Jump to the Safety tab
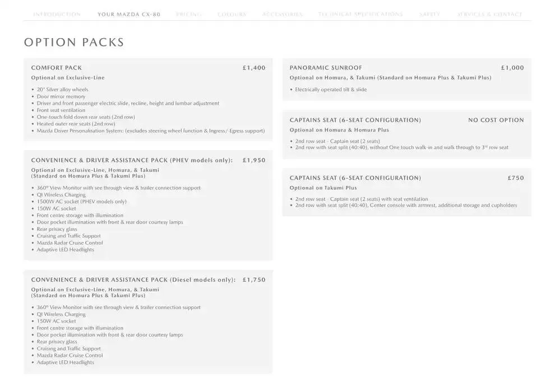Image resolution: width=555 pixels, height=392 pixels. click(x=429, y=15)
